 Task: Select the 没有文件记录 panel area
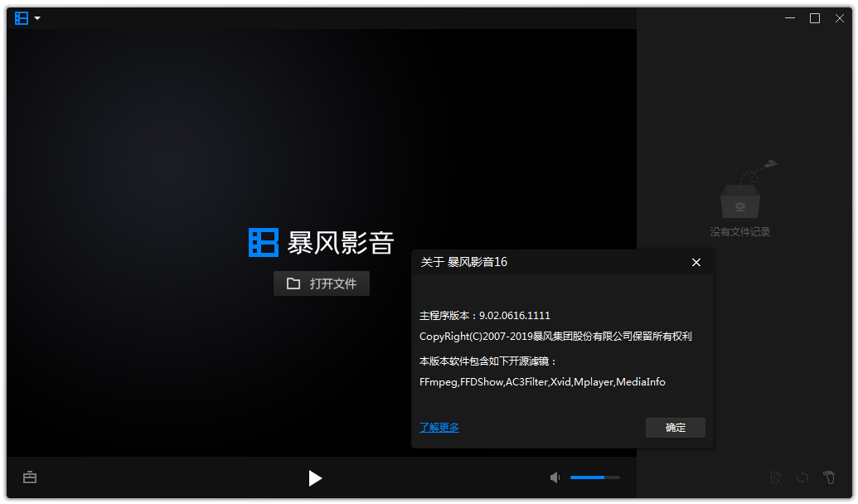739,231
